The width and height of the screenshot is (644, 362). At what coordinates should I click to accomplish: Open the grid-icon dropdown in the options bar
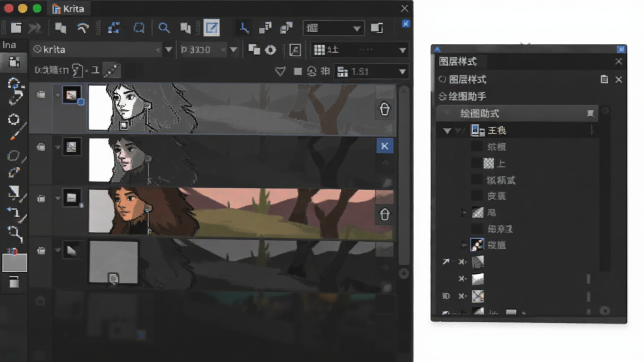point(360,50)
